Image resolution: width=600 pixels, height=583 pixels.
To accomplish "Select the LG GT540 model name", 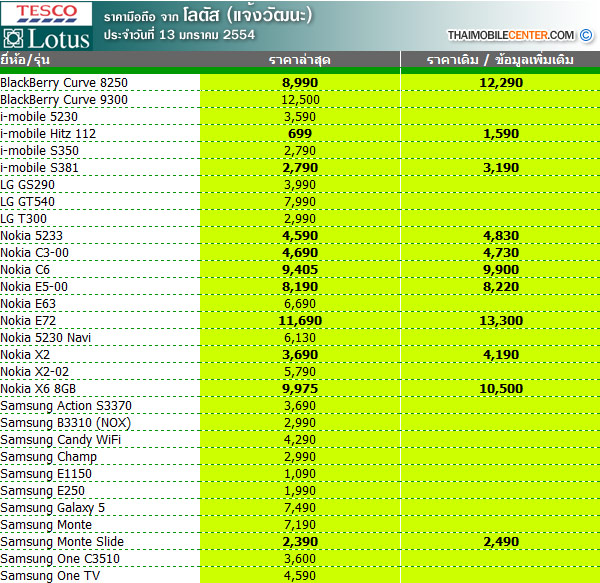I will pos(28,202).
